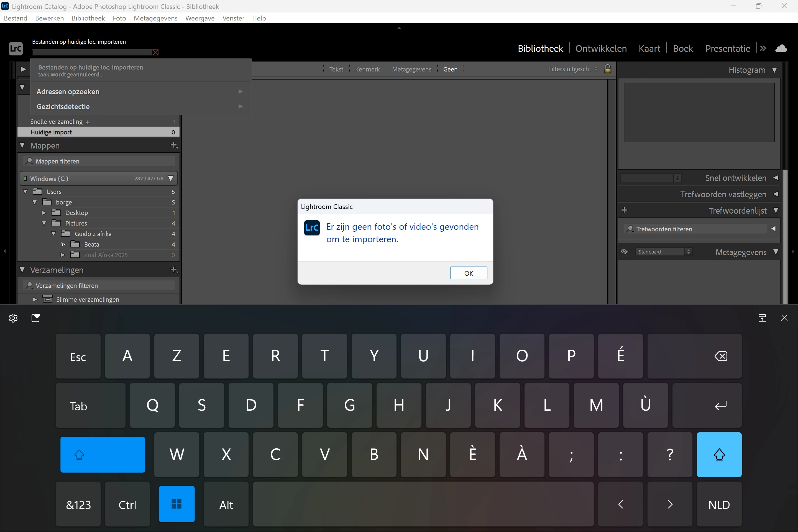Select the Metagegevens filter option

[x=411, y=69]
